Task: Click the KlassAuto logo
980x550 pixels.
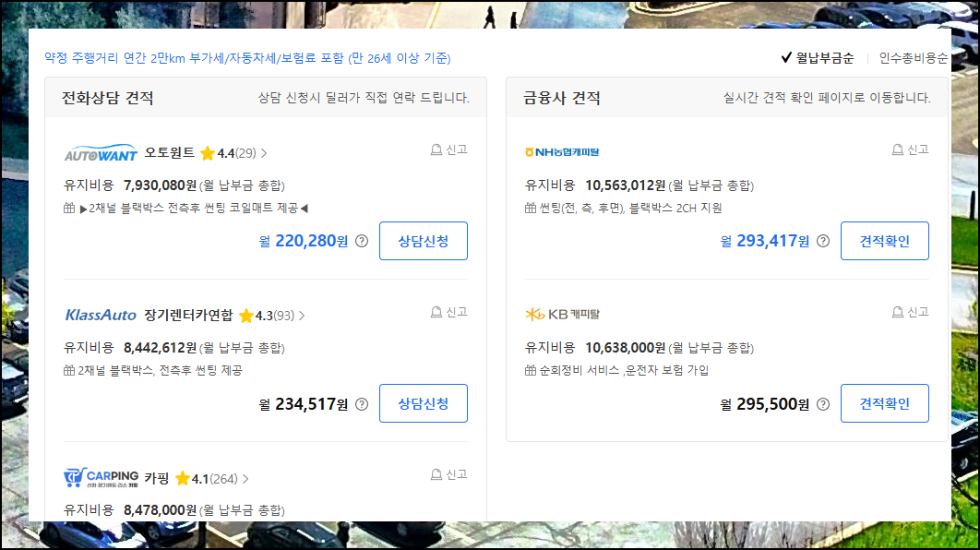Action: coord(101,315)
